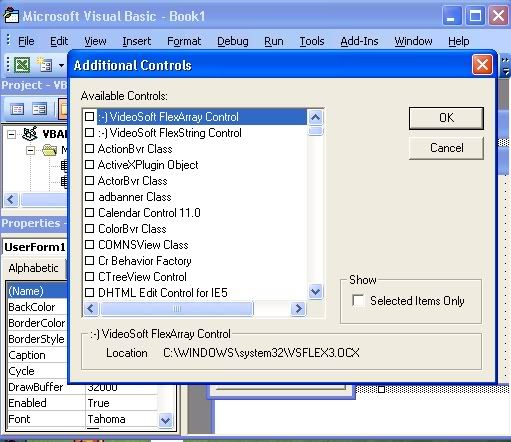Check VideoSoft FlexString Control checkbox
Screen dimensions: 511x442
click(89, 132)
